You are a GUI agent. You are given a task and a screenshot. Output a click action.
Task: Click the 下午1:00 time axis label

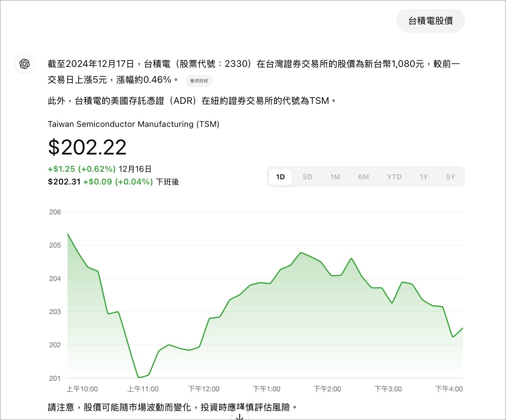click(x=266, y=389)
